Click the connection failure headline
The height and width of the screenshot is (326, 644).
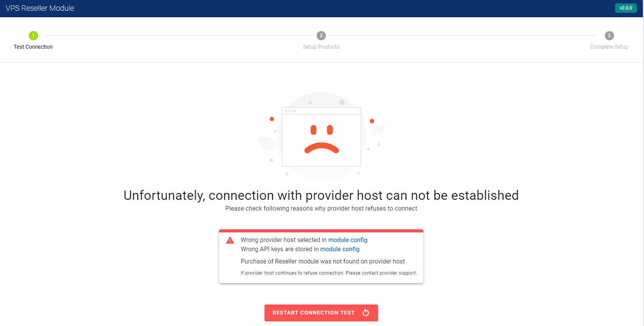[321, 195]
